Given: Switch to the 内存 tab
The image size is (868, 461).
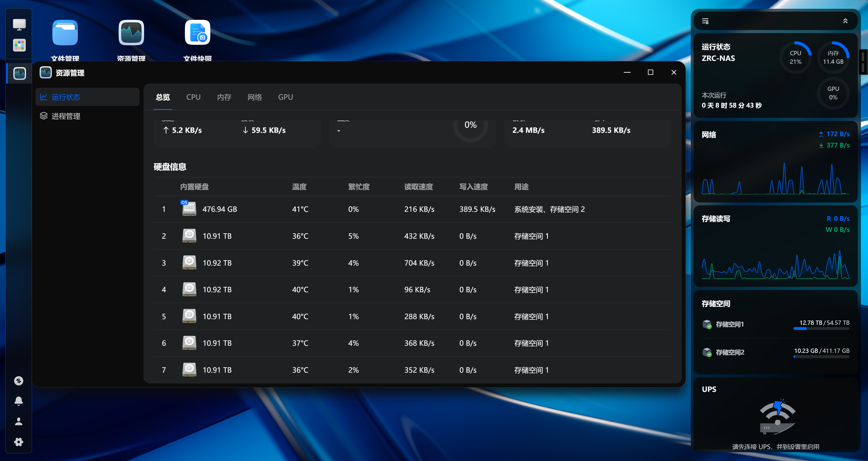Looking at the screenshot, I should click(x=224, y=97).
